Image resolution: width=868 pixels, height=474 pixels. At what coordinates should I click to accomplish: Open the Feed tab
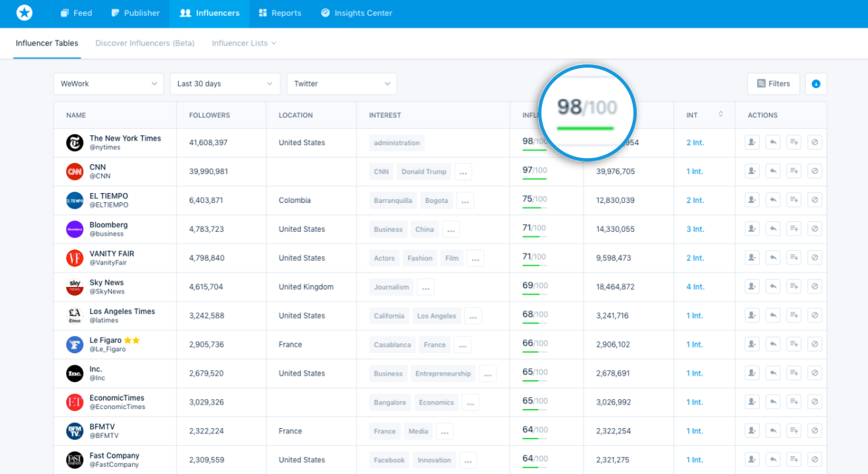point(76,13)
